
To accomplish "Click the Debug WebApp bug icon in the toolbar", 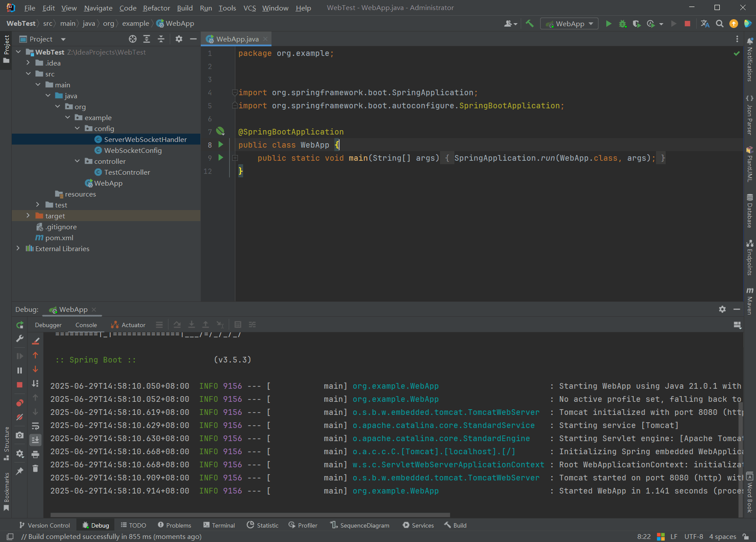I will point(622,24).
